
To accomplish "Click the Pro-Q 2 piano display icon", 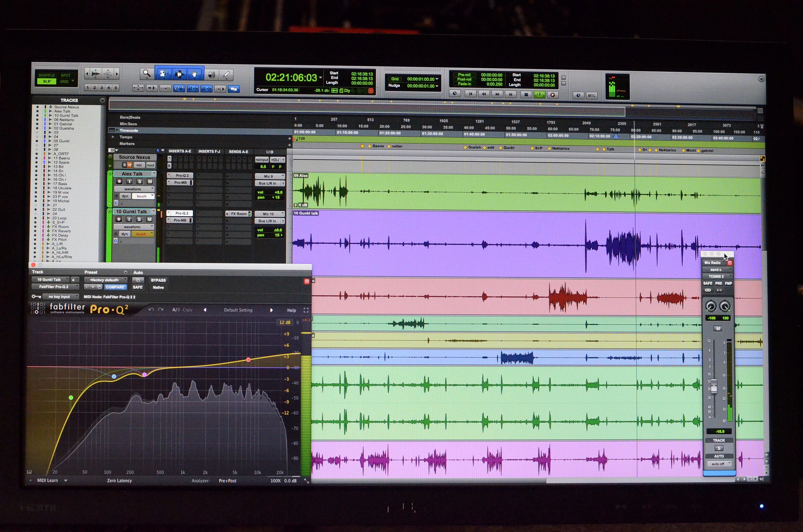I will pyautogui.click(x=29, y=472).
